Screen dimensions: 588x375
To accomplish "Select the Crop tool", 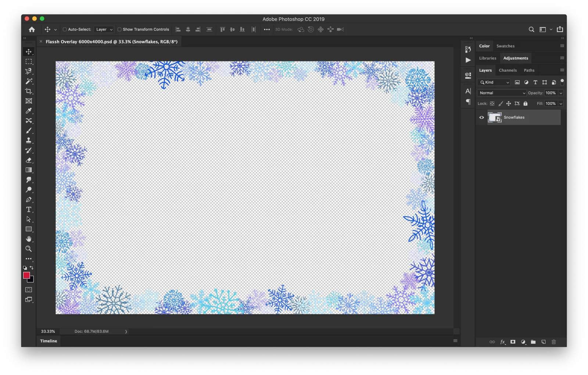I will click(29, 91).
